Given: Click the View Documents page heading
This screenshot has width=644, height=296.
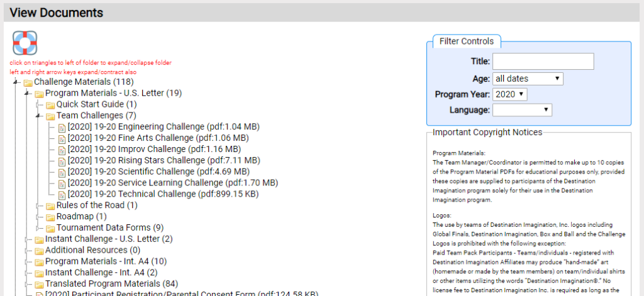Looking at the screenshot, I should coord(56,13).
